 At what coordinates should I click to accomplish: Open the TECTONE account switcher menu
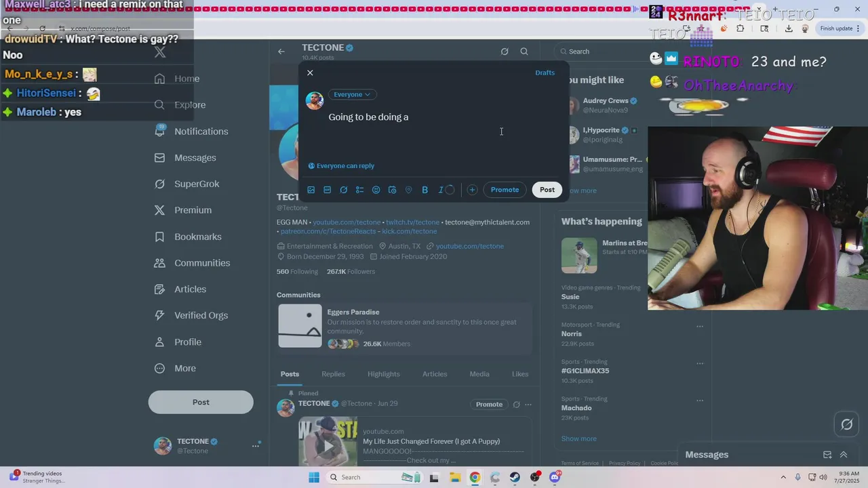(x=208, y=445)
